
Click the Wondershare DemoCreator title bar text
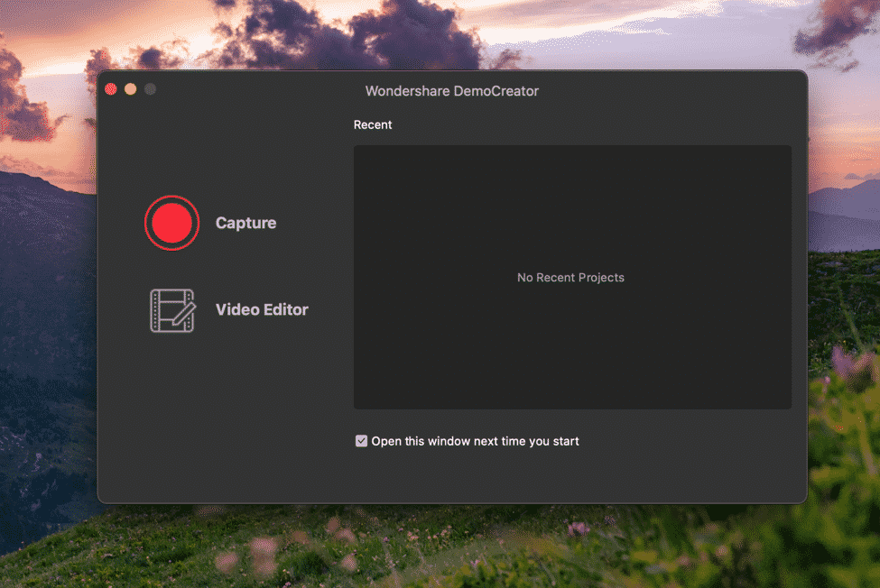click(x=451, y=91)
